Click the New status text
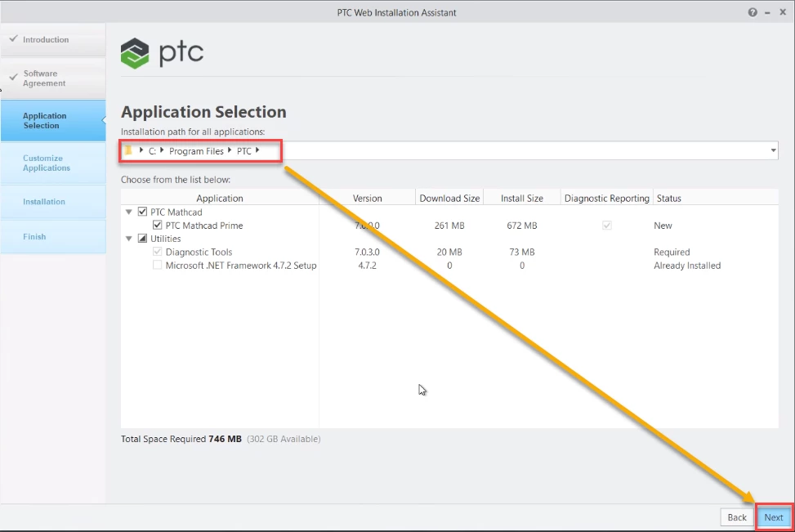The image size is (795, 532). [663, 226]
